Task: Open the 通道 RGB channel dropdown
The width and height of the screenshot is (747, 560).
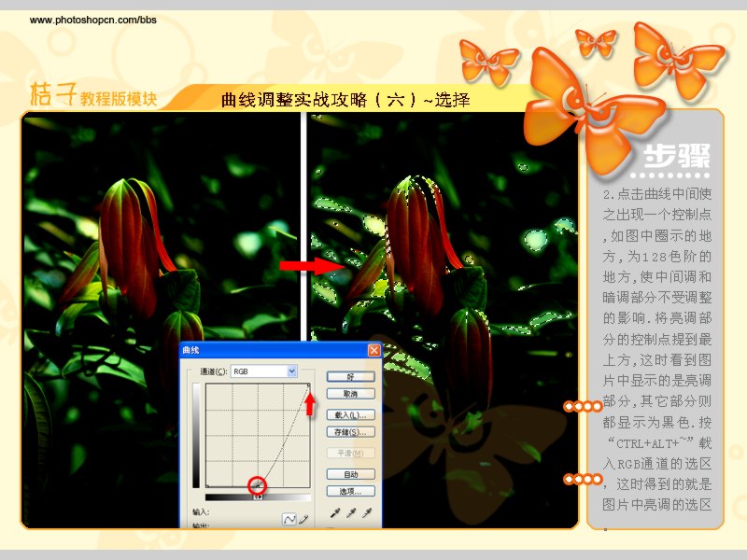Action: (264, 371)
